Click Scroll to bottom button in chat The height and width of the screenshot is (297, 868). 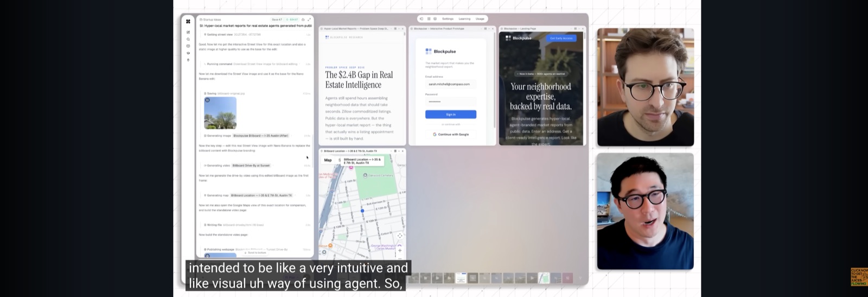(x=255, y=253)
